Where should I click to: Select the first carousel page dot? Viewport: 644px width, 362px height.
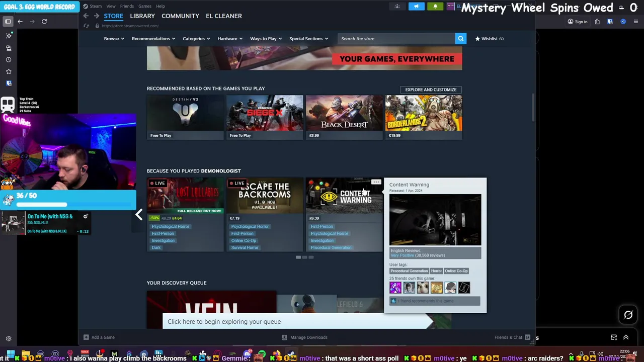[298, 257]
